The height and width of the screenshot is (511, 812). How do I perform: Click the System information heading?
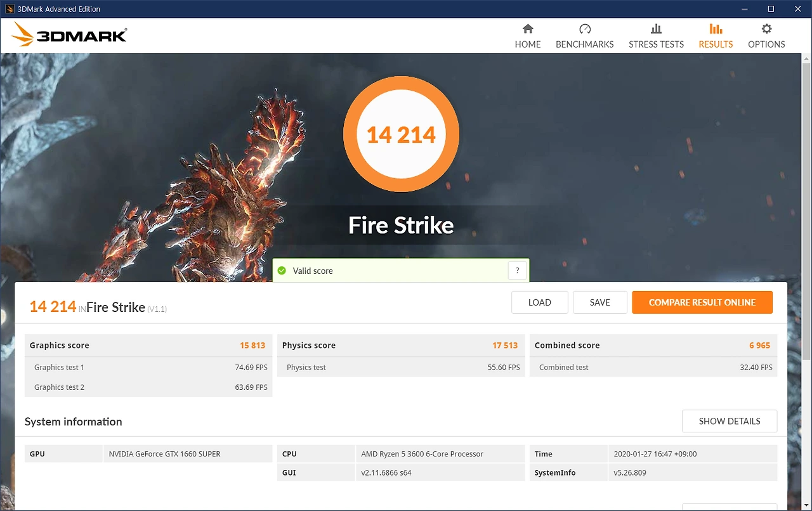pos(73,422)
